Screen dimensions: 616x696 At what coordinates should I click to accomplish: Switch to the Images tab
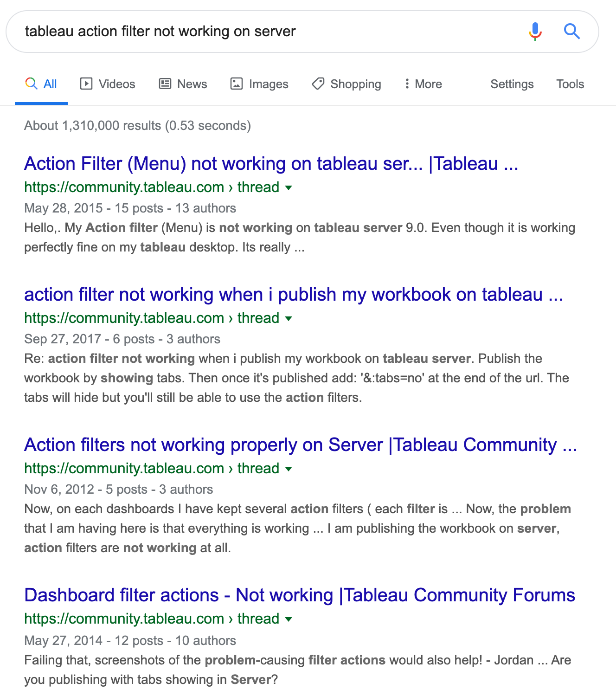[x=259, y=84]
